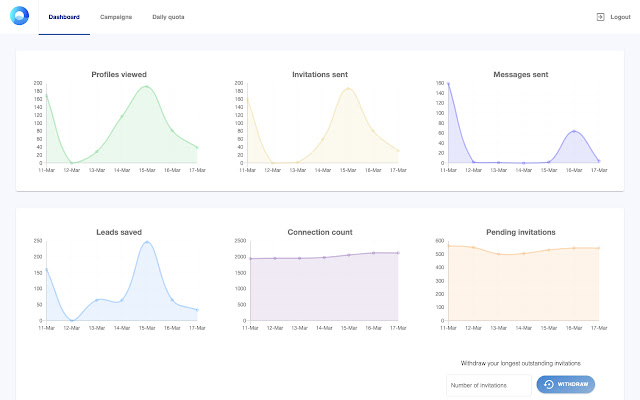The height and width of the screenshot is (400, 640).
Task: Focus the Number of invitations input field
Action: point(489,385)
